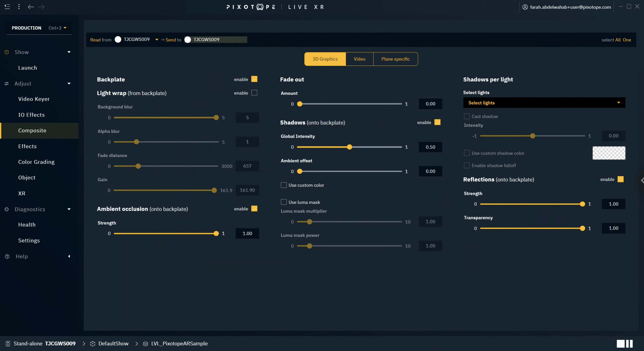Open the Select lights dropdown
Viewport: 644px width, 351px height.
[x=544, y=103]
